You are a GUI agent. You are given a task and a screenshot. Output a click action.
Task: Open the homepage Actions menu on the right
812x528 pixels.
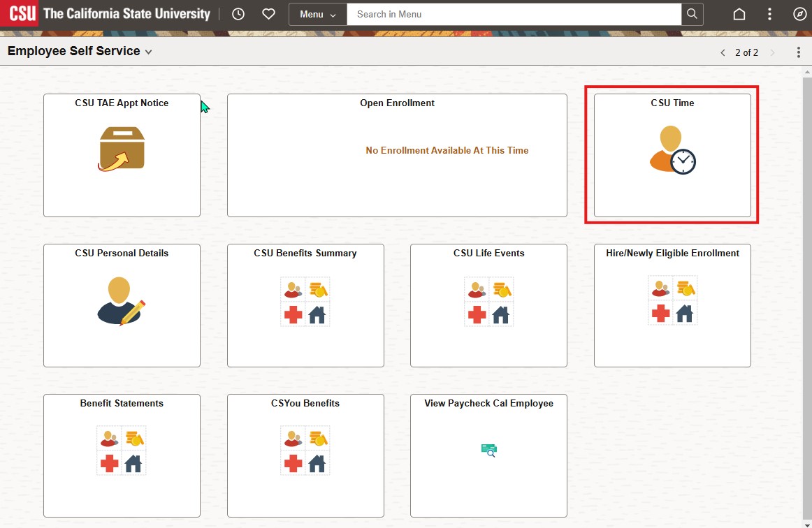(798, 52)
